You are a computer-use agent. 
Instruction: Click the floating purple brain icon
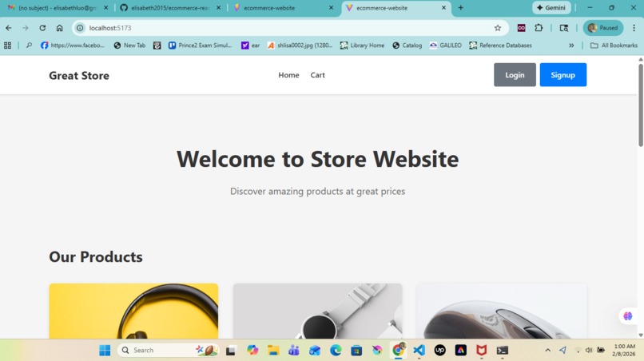coord(627,315)
